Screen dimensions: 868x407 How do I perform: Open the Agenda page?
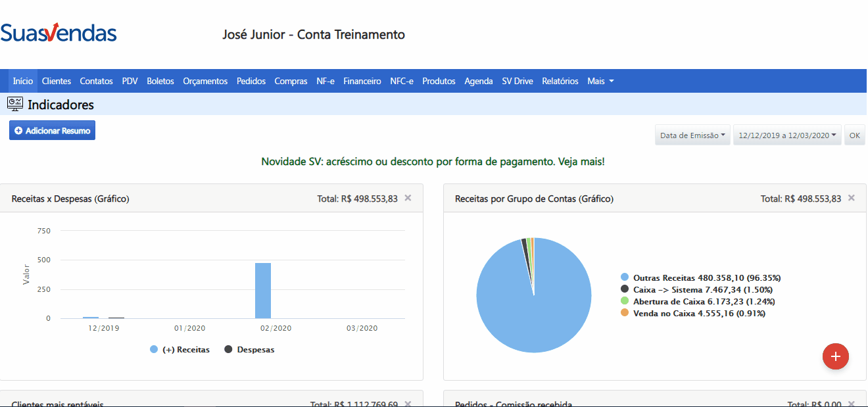(479, 81)
